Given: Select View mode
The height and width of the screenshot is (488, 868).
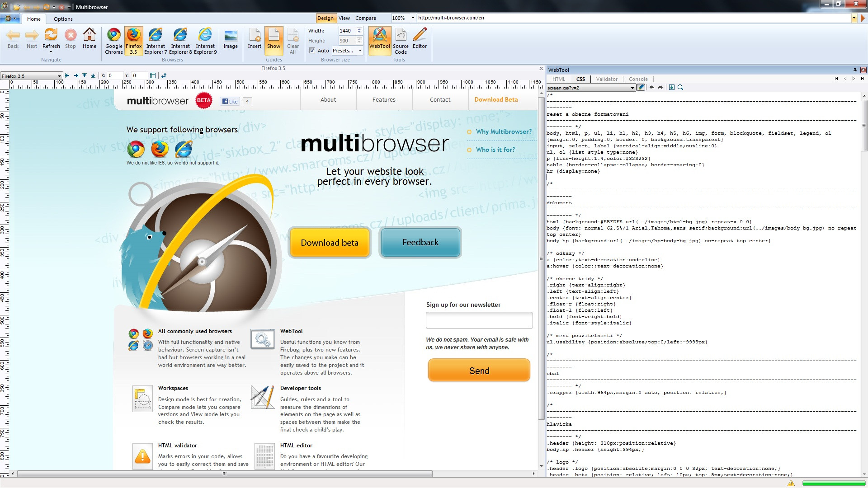Looking at the screenshot, I should point(344,18).
